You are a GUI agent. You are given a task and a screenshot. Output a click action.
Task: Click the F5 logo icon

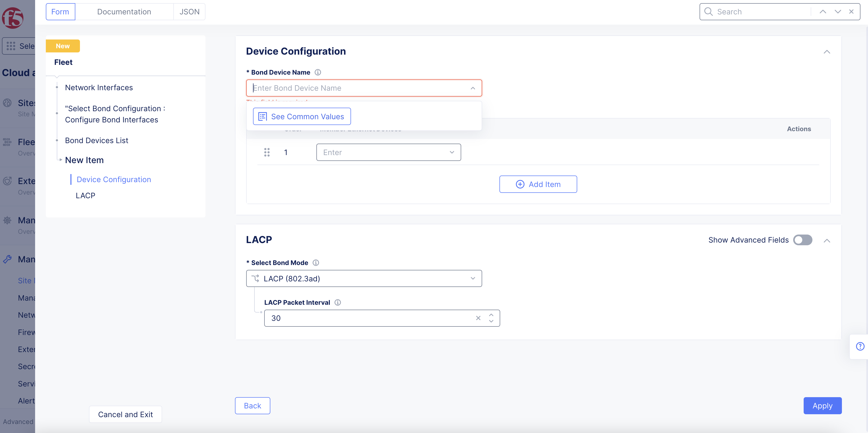[12, 18]
